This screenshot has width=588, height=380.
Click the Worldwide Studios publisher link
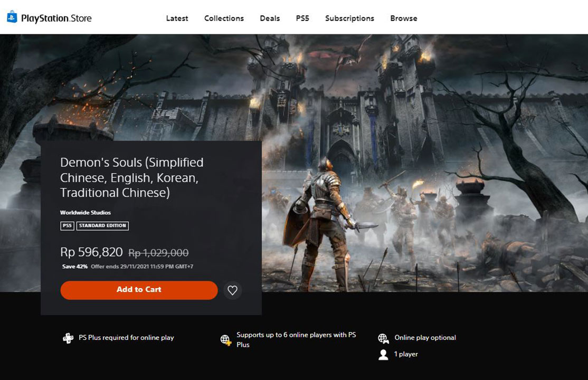[x=86, y=213]
